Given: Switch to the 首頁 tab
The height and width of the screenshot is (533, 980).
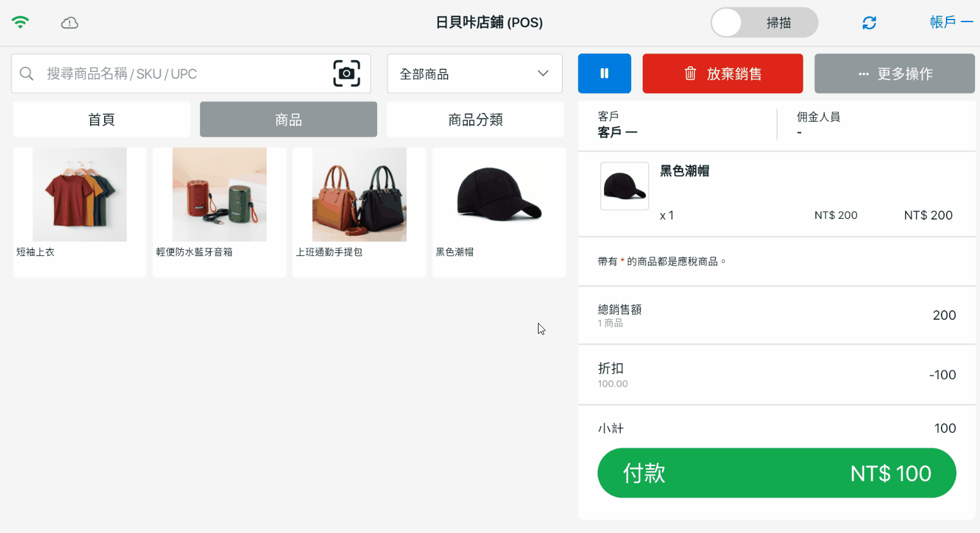Looking at the screenshot, I should click(x=102, y=120).
